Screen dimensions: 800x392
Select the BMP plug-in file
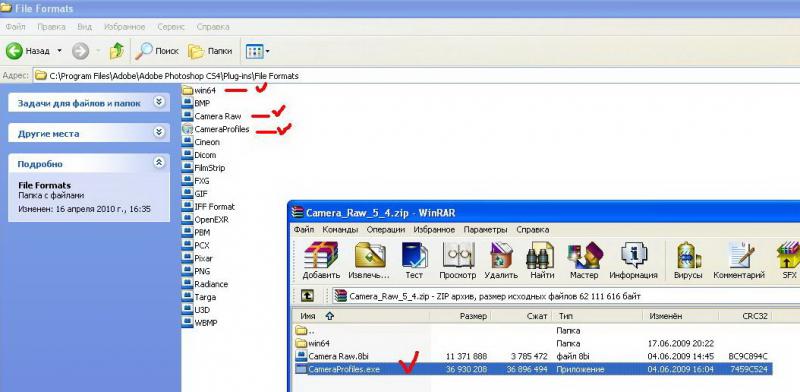point(196,103)
